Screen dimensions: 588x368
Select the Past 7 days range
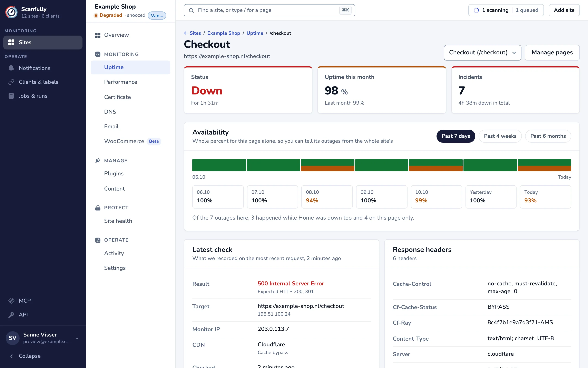[x=455, y=136]
